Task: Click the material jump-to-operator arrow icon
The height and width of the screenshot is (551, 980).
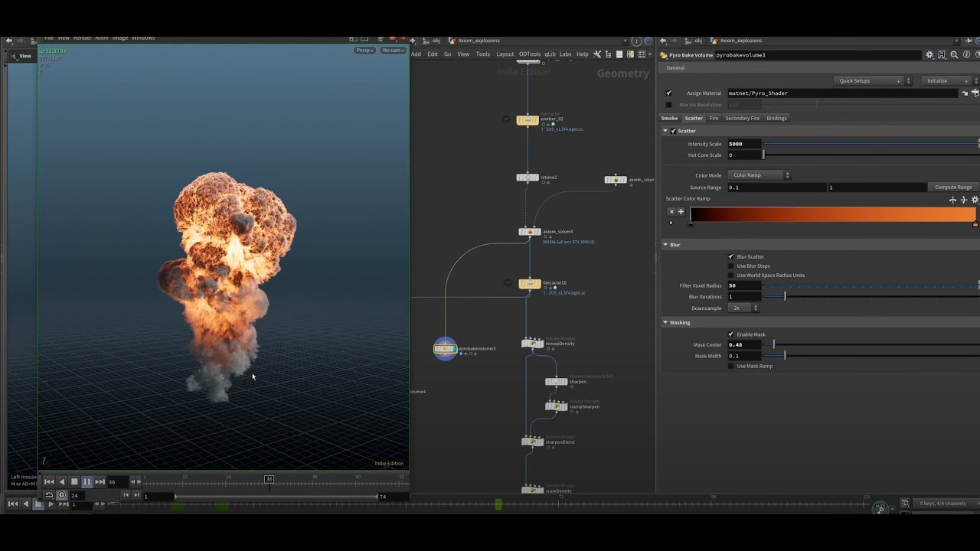Action: 965,93
